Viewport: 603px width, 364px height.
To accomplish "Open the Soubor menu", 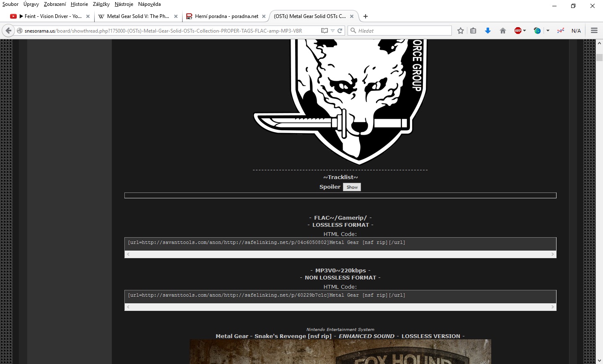I will (10, 4).
